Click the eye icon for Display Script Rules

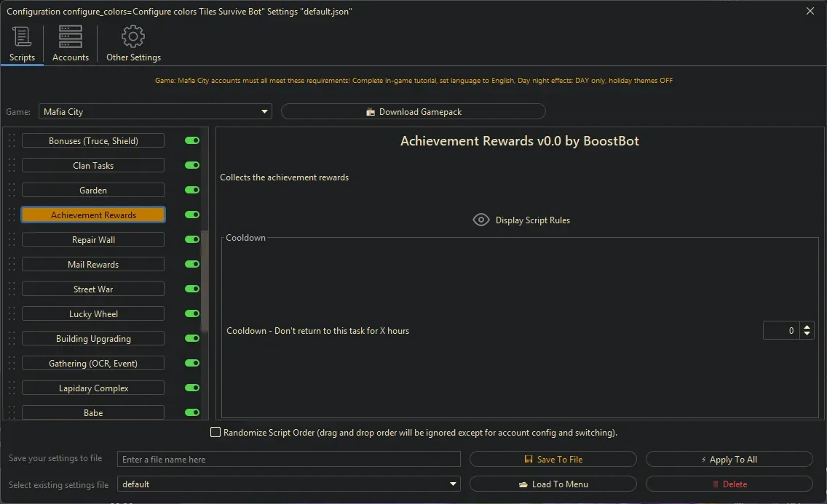[x=480, y=219]
